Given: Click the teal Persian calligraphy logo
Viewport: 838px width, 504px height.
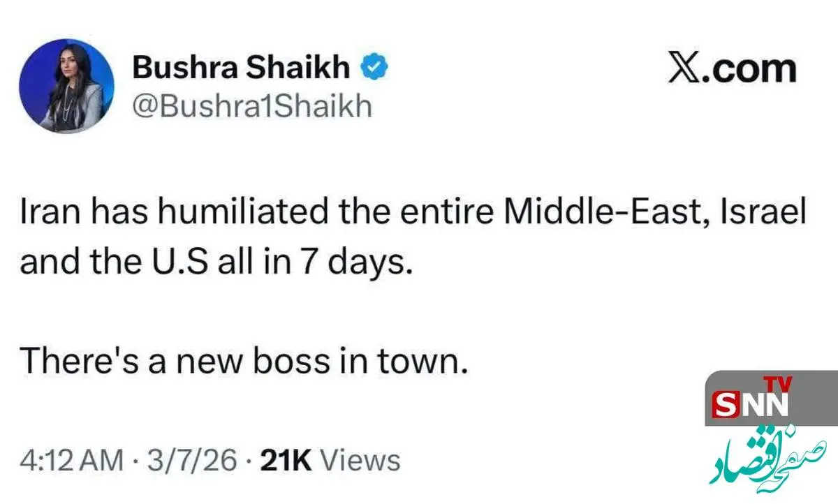Looking at the screenshot, I should (768, 461).
